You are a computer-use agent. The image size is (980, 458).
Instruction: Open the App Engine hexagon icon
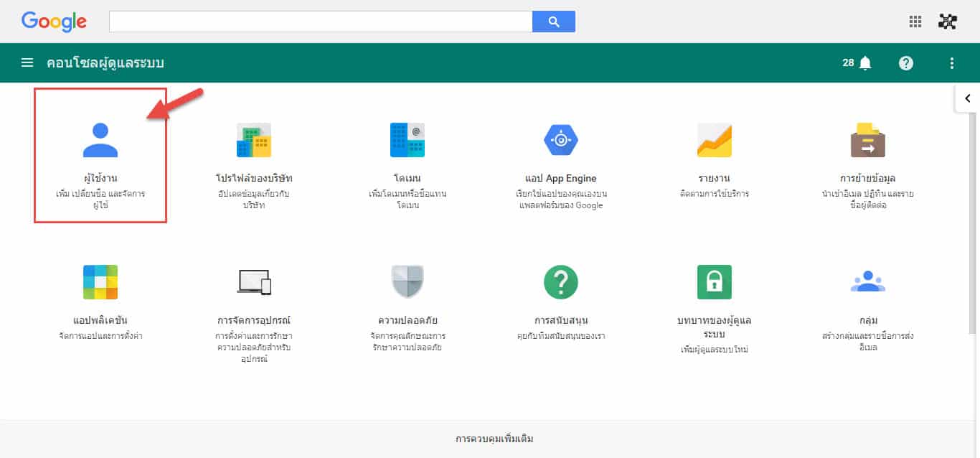(x=560, y=140)
